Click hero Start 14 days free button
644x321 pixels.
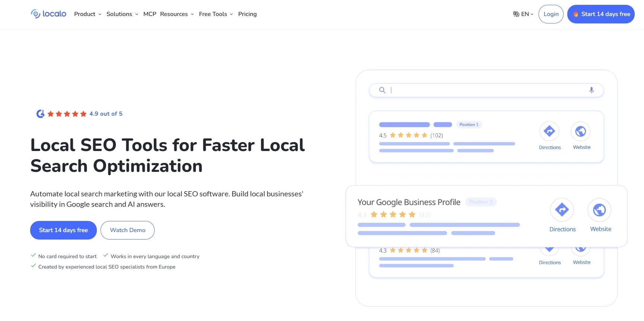63,230
